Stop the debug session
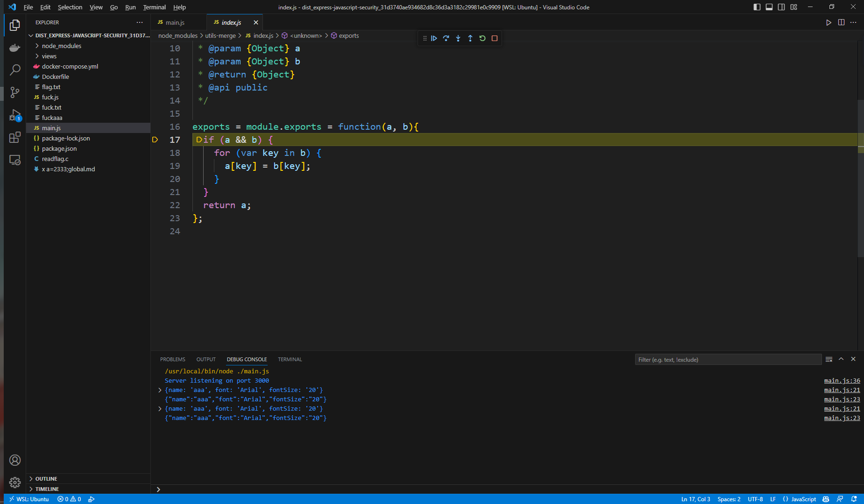864x504 pixels. tap(495, 38)
